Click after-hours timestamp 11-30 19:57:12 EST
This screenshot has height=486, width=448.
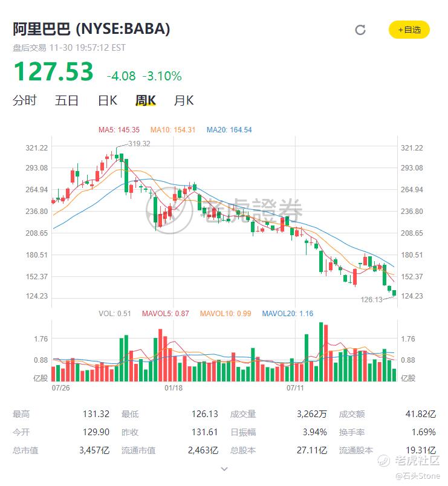click(88, 48)
